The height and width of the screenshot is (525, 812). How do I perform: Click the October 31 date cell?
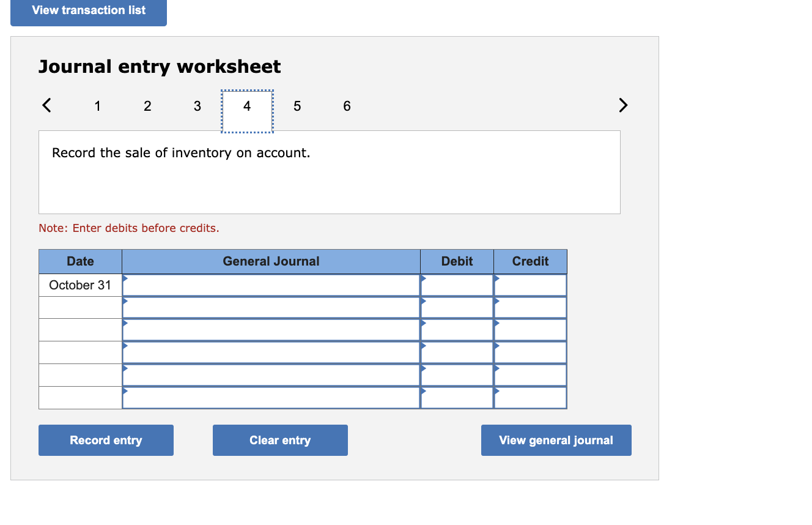pos(80,285)
